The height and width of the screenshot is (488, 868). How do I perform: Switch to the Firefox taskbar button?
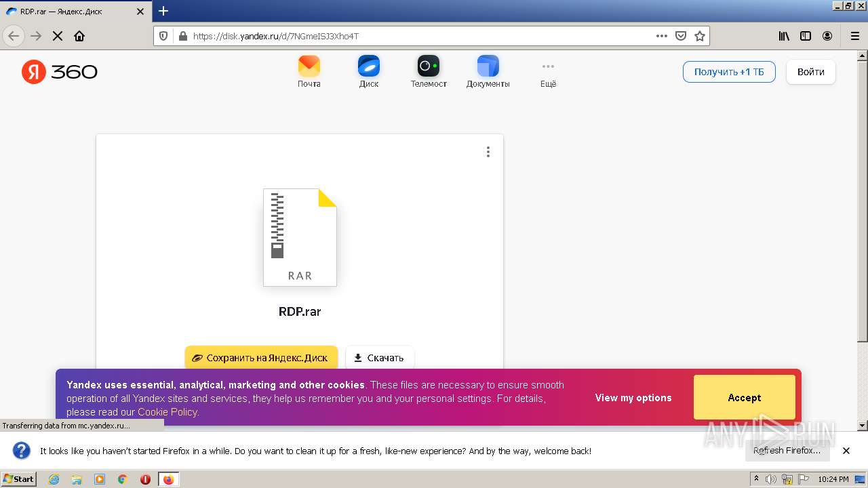[x=169, y=479]
